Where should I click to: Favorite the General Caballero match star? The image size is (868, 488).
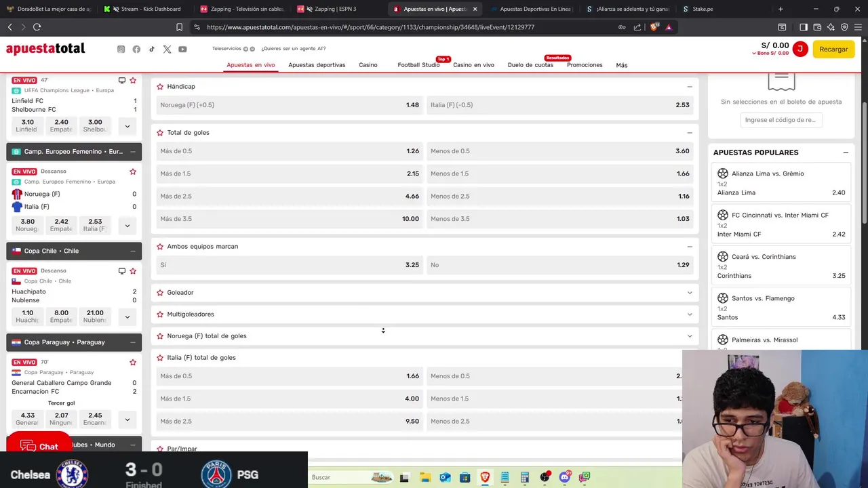click(133, 362)
